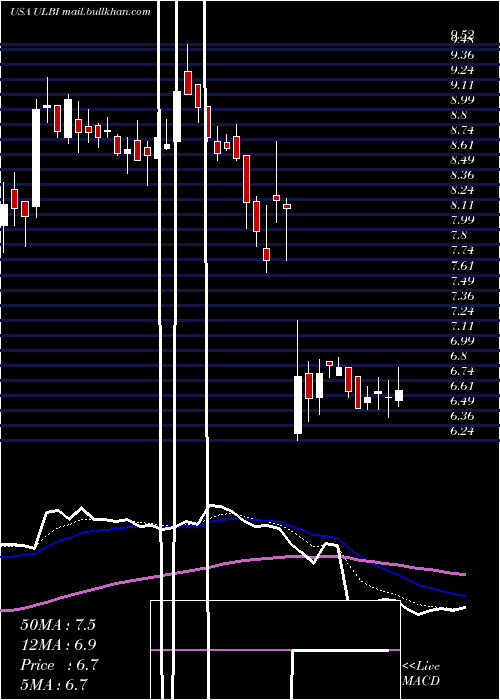Select the 7.36 price level label

pos(462,296)
